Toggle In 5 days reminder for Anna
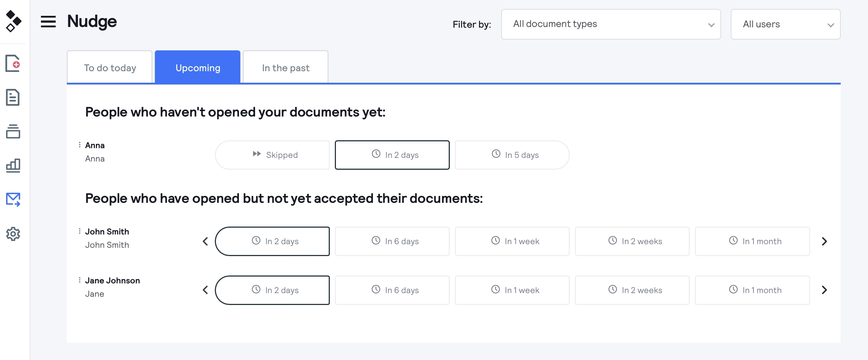 point(512,155)
